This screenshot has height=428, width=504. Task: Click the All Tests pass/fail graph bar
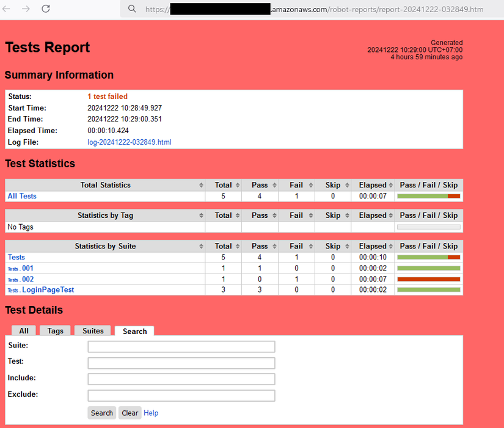[428, 196]
